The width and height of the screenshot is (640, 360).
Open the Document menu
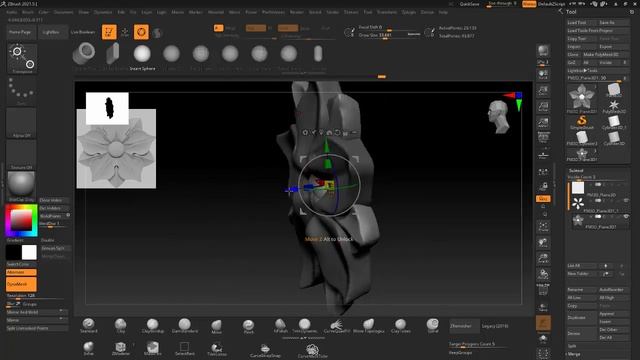click(64, 12)
